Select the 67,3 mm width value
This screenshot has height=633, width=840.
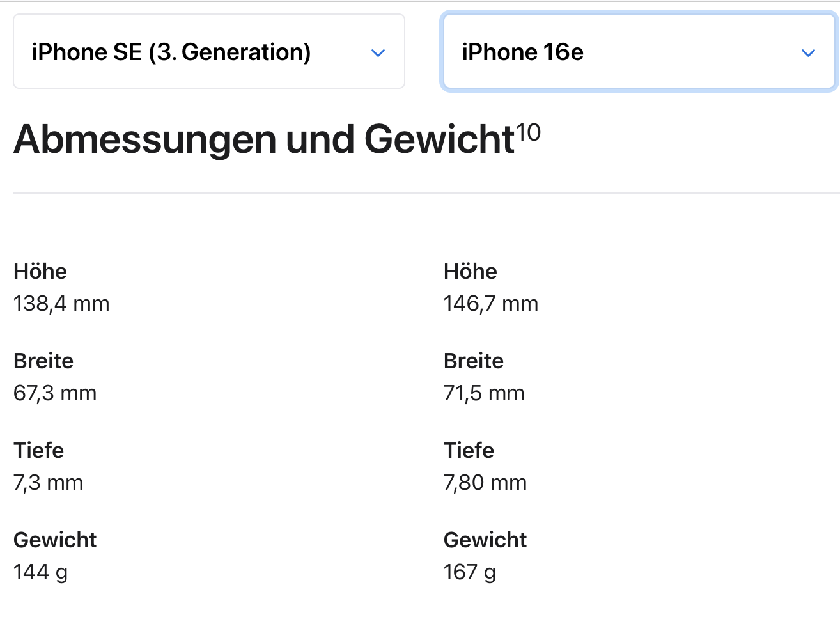[x=54, y=393]
